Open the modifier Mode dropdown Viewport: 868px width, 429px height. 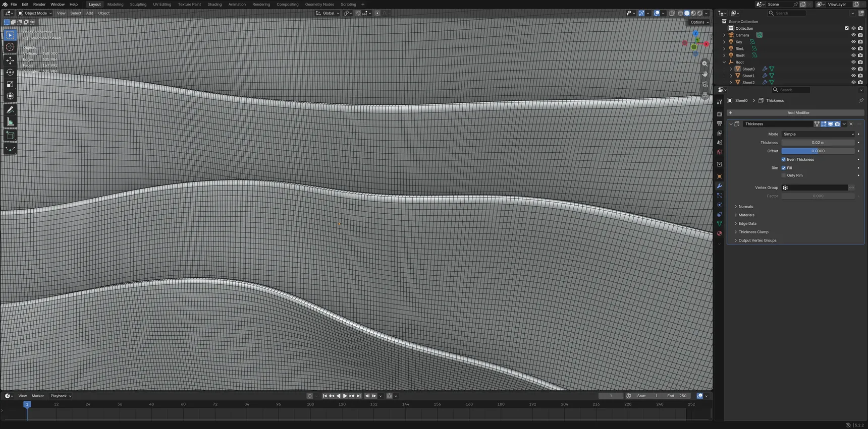818,134
